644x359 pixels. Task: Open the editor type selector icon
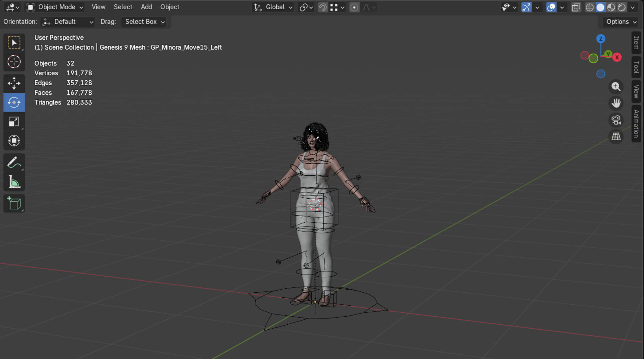click(x=12, y=7)
